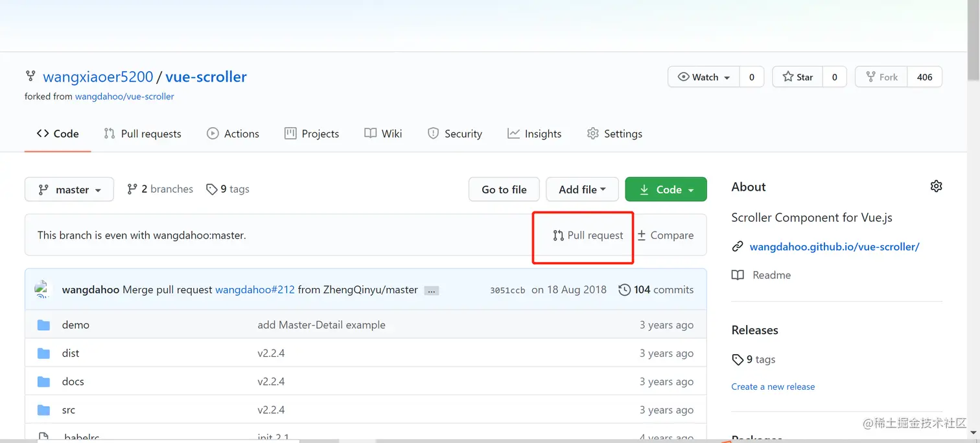Open the demo folder
The width and height of the screenshot is (980, 443).
pyautogui.click(x=76, y=325)
